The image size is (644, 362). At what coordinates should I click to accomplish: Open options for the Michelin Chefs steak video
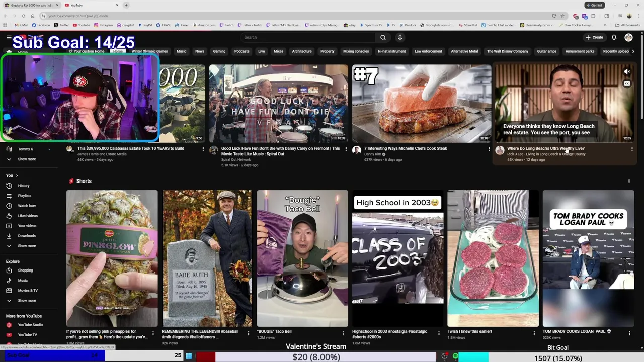tap(489, 149)
